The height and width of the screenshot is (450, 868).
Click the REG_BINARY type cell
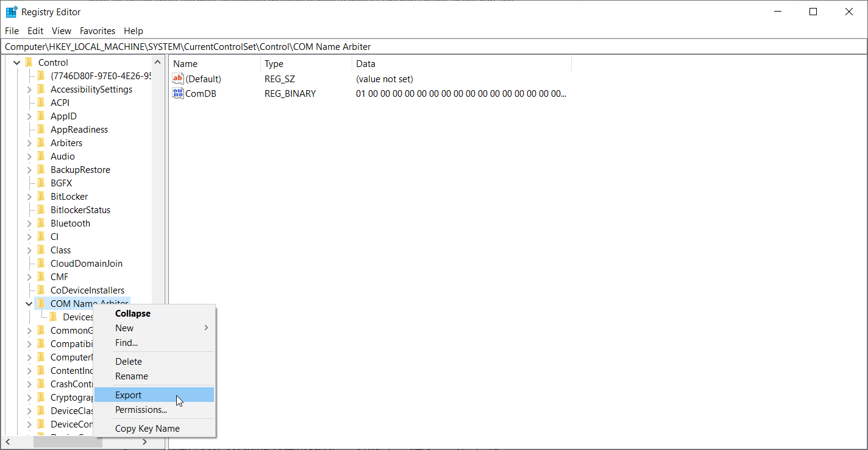pyautogui.click(x=290, y=93)
